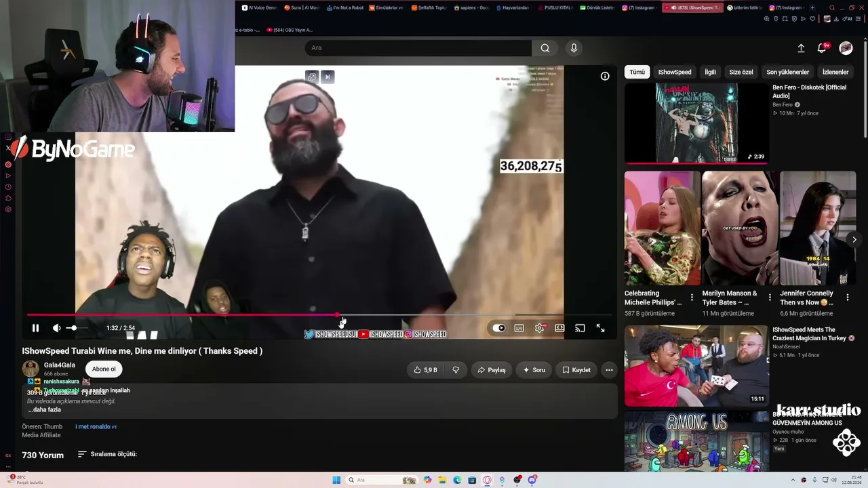
Task: Select the Size özel filter chip
Action: pyautogui.click(x=741, y=72)
